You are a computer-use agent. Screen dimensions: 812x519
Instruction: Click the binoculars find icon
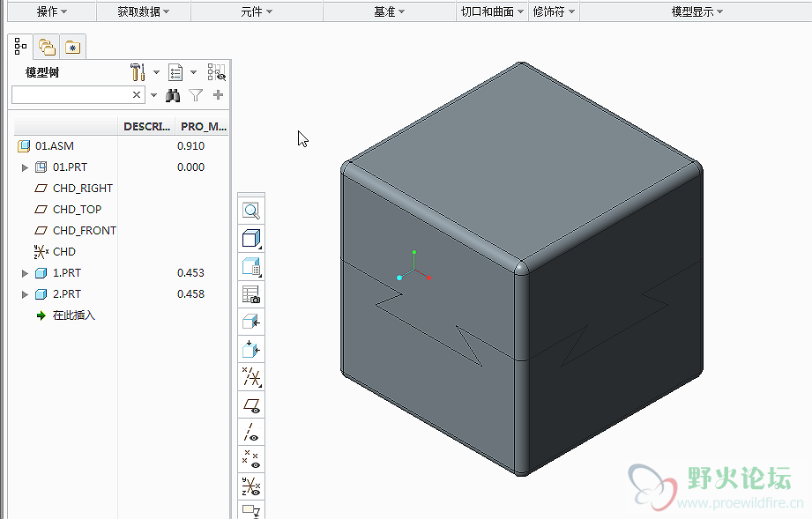tap(173, 95)
